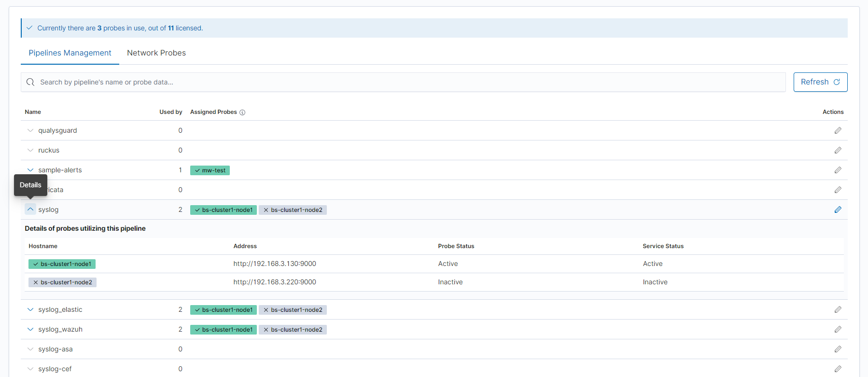The image size is (868, 377).
Task: Switch to the Network Probes tab
Action: 156,53
